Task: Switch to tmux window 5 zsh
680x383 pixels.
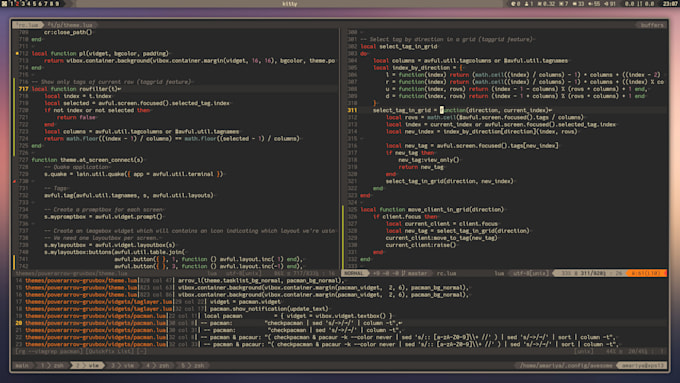Action: coord(192,366)
